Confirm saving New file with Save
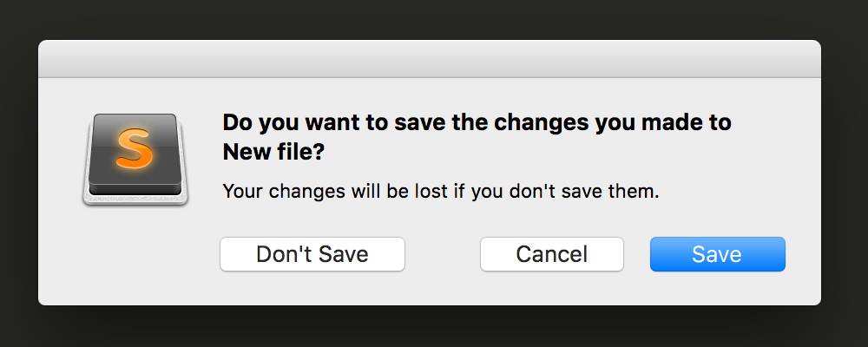Viewport: 868px width, 347px height. click(718, 254)
